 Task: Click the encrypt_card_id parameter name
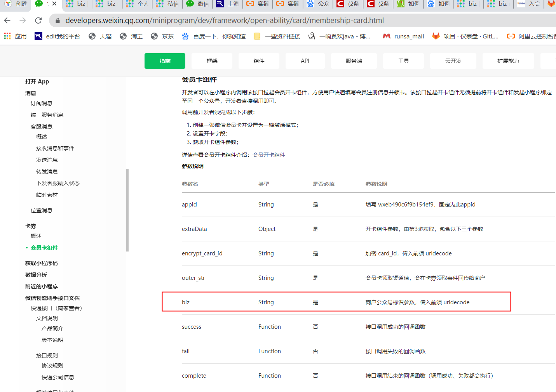point(202,253)
